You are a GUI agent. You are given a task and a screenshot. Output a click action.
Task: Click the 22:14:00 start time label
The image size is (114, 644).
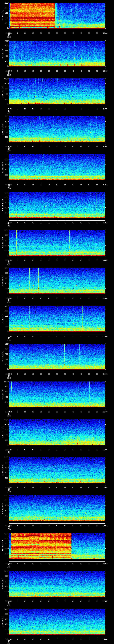9,33
